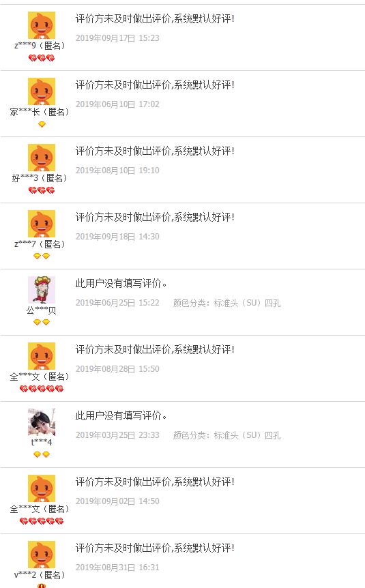Click the avatar of user v***2
The width and height of the screenshot is (365, 588).
click(42, 555)
